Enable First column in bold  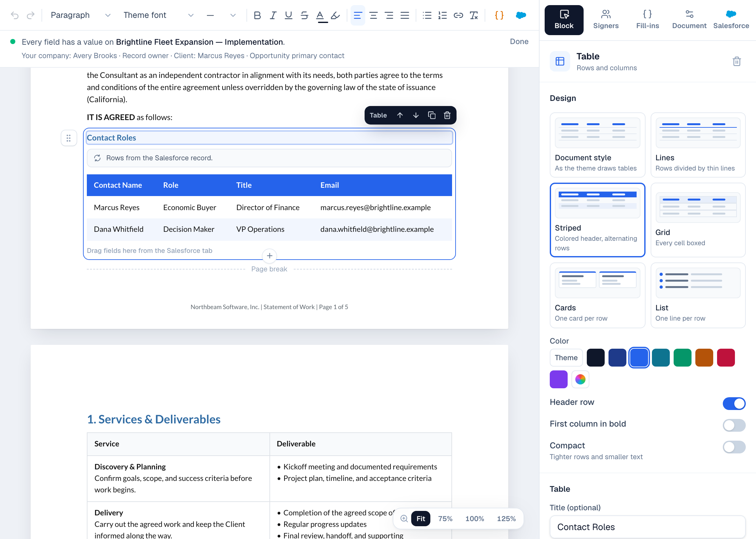tap(734, 425)
